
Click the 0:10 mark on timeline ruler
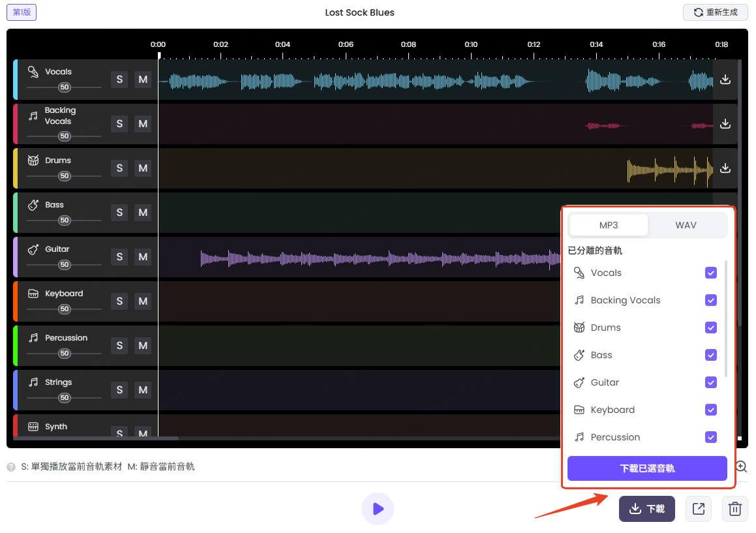coord(471,45)
